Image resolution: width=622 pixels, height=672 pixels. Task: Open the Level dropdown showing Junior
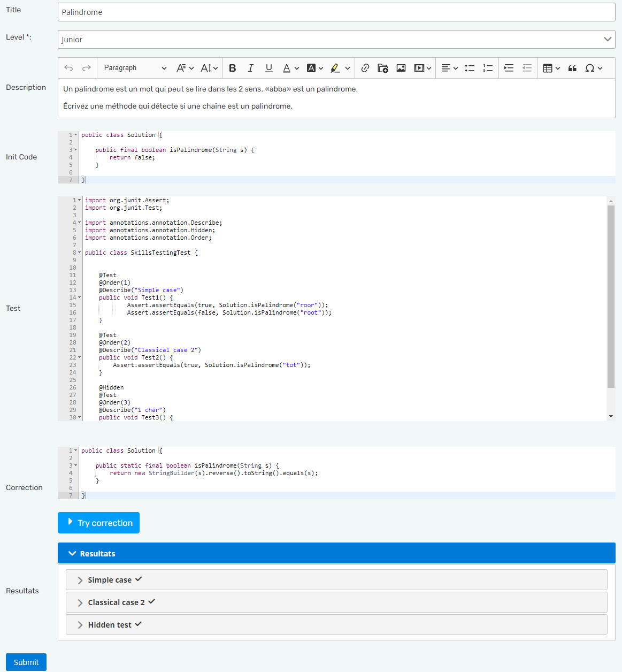coord(336,40)
